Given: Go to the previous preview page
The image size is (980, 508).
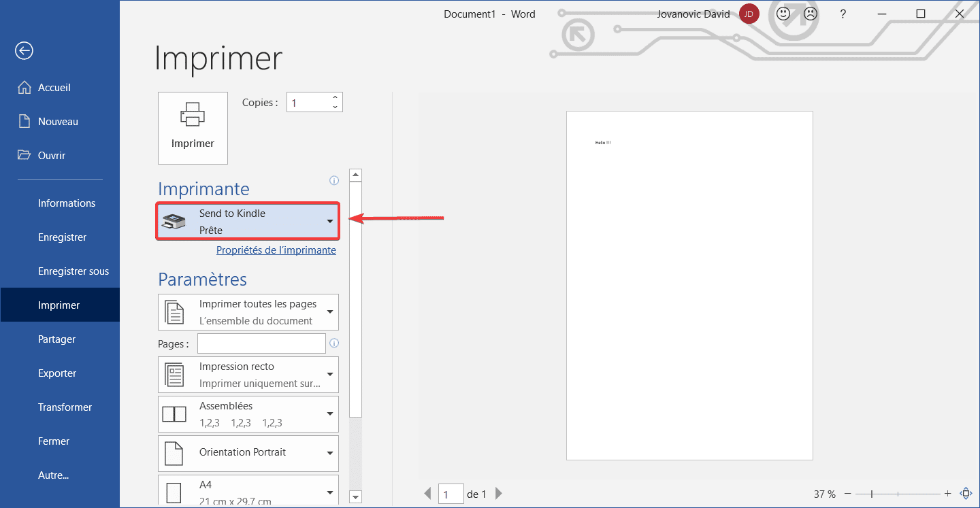Looking at the screenshot, I should tap(428, 493).
